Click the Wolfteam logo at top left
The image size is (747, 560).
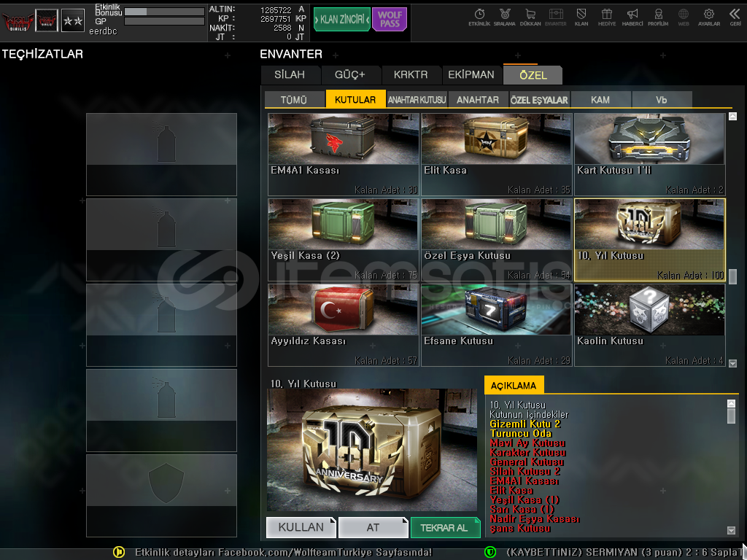(18, 21)
